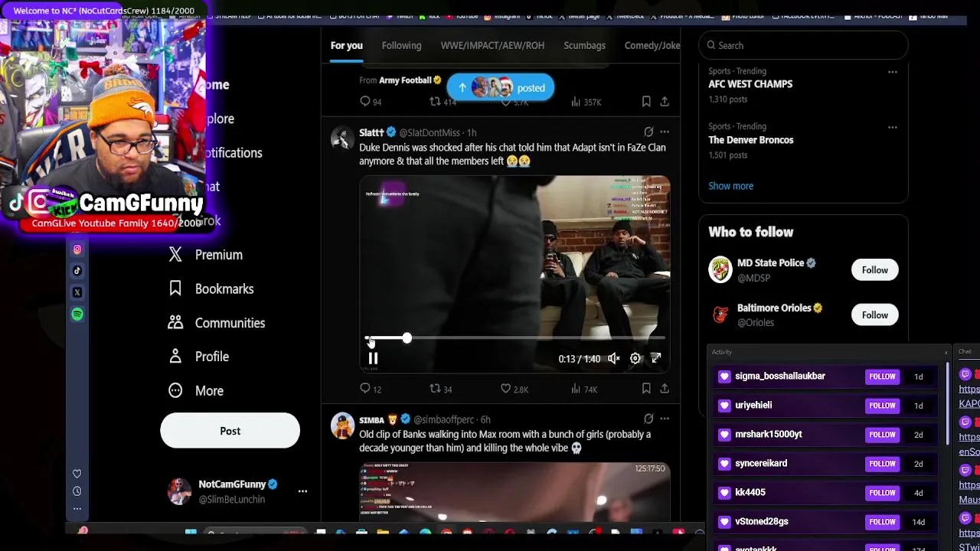
Task: Pause the Duke Dennis video
Action: [x=373, y=358]
